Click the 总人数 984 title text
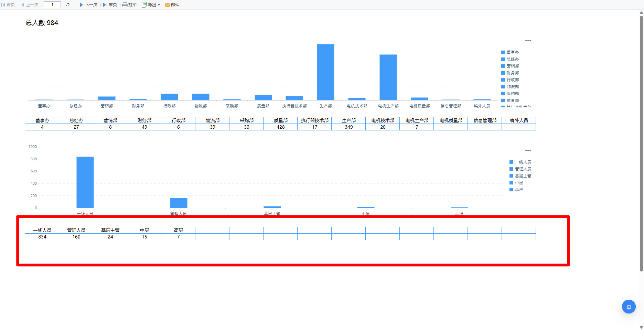 (x=42, y=23)
